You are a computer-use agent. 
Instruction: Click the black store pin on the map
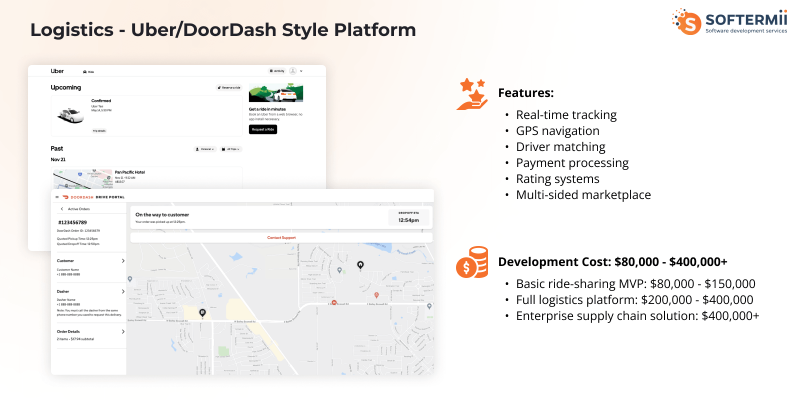pos(203,313)
